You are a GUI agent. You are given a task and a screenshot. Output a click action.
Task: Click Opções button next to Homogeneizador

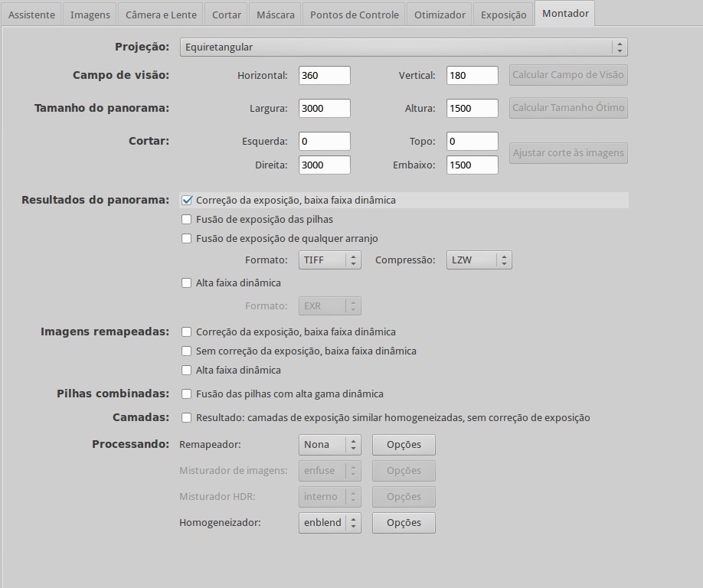tap(404, 523)
